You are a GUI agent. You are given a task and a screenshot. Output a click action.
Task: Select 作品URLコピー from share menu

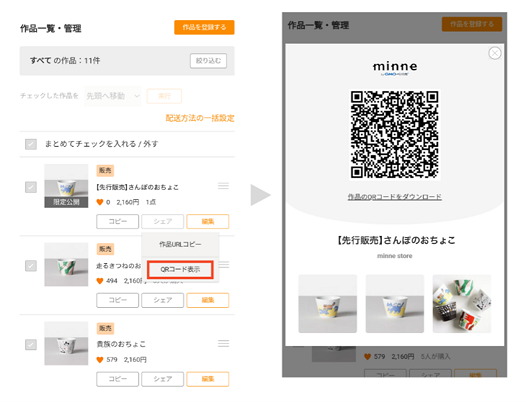180,244
